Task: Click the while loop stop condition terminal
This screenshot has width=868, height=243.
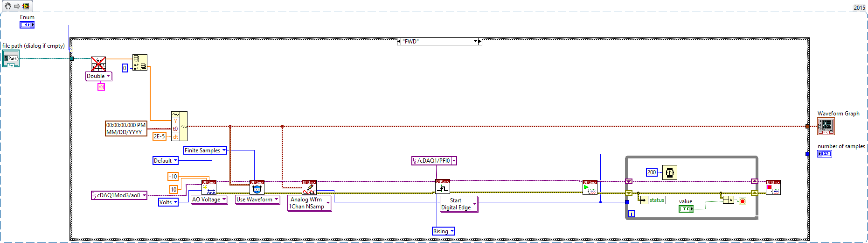Action: [x=743, y=201]
